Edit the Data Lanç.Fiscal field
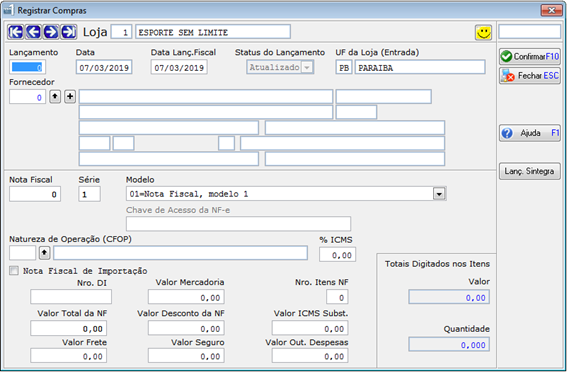 179,68
